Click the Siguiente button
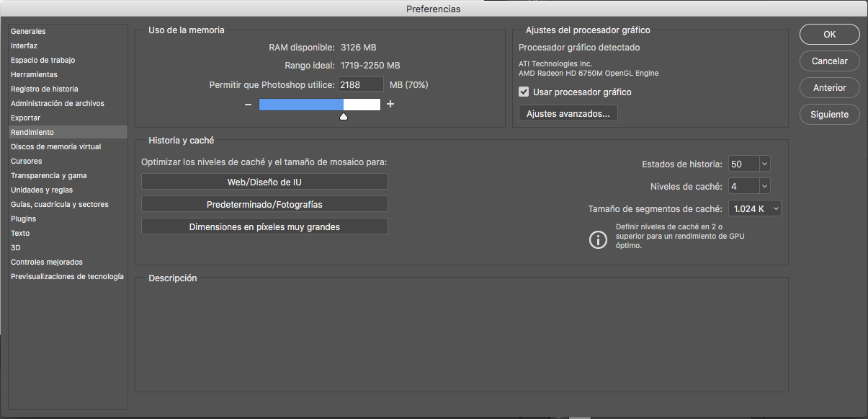This screenshot has width=868, height=419. 830,114
